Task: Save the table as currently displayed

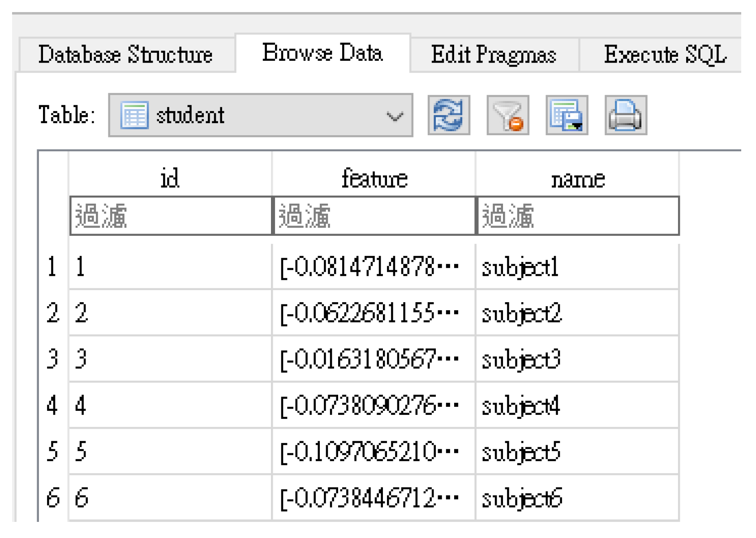Action: [x=567, y=115]
